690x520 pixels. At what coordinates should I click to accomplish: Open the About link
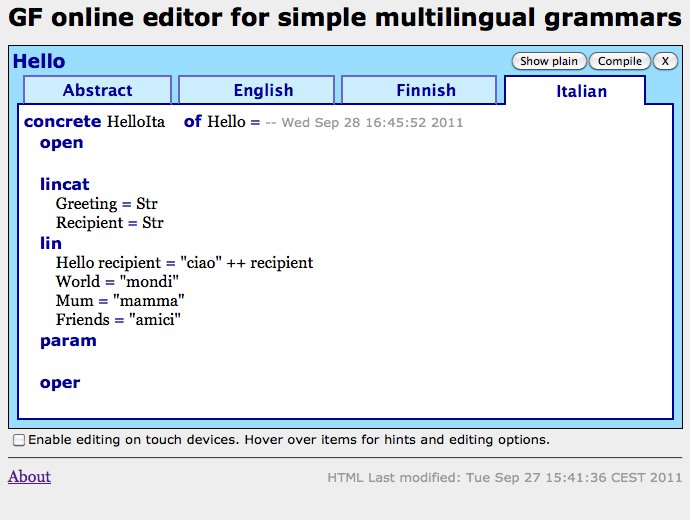pyautogui.click(x=29, y=477)
